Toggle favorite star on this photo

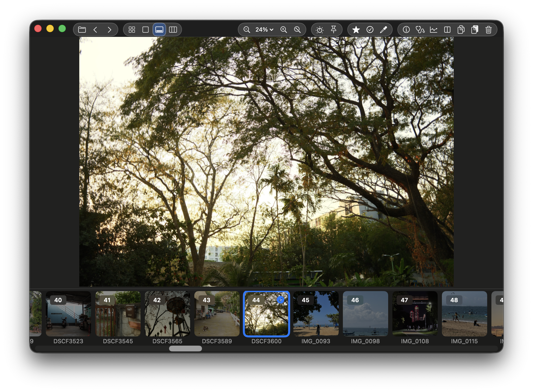357,30
